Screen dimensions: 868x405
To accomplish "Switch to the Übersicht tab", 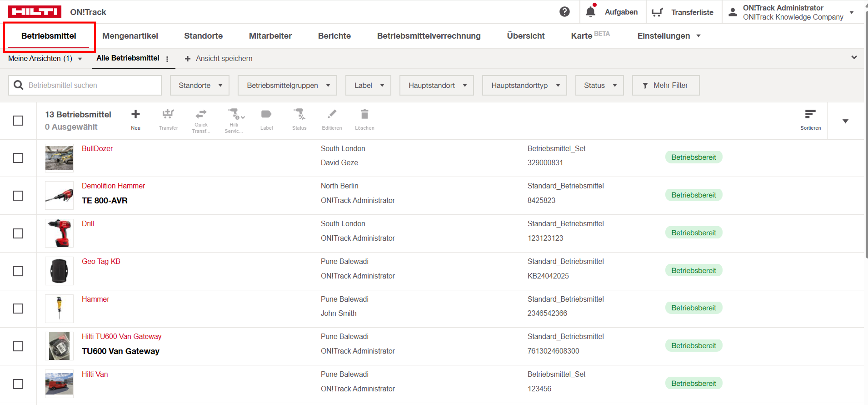I will click(526, 36).
